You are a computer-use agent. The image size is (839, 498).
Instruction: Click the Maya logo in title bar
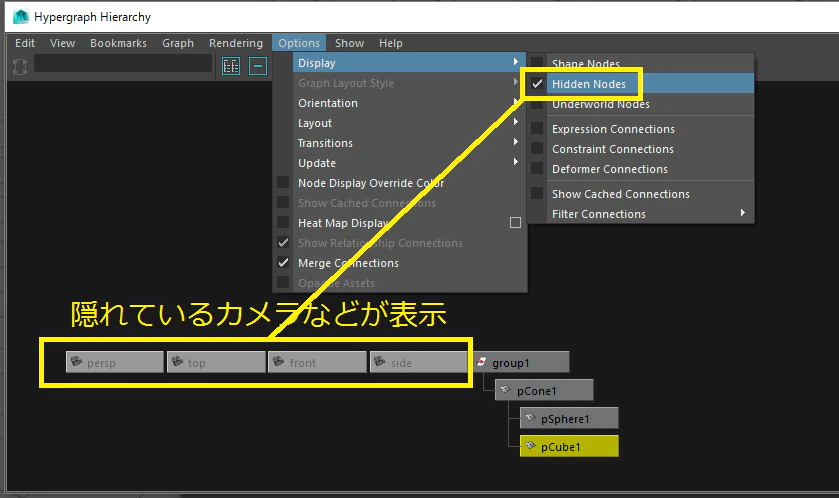(21, 17)
